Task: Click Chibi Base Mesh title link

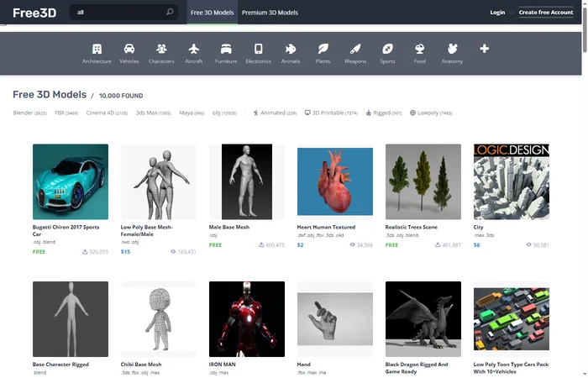Action: tap(141, 365)
